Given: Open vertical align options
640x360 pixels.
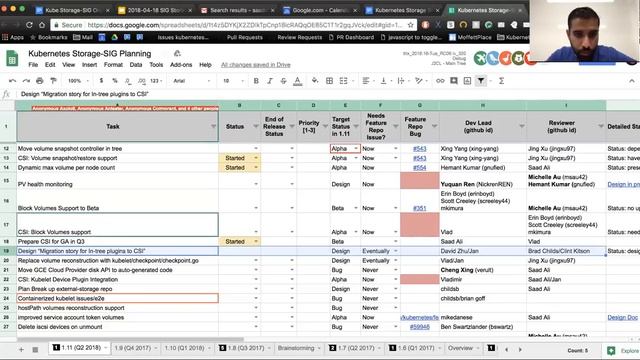Looking at the screenshot, I should (384, 81).
